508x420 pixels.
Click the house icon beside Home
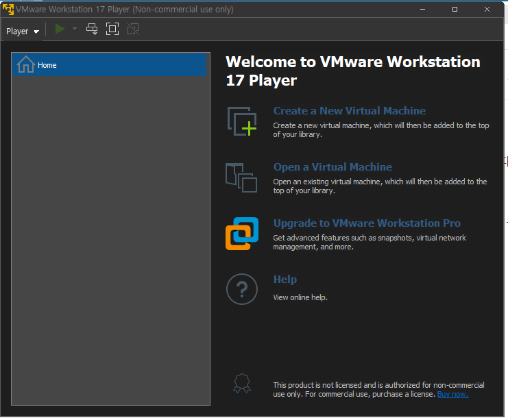(x=26, y=64)
